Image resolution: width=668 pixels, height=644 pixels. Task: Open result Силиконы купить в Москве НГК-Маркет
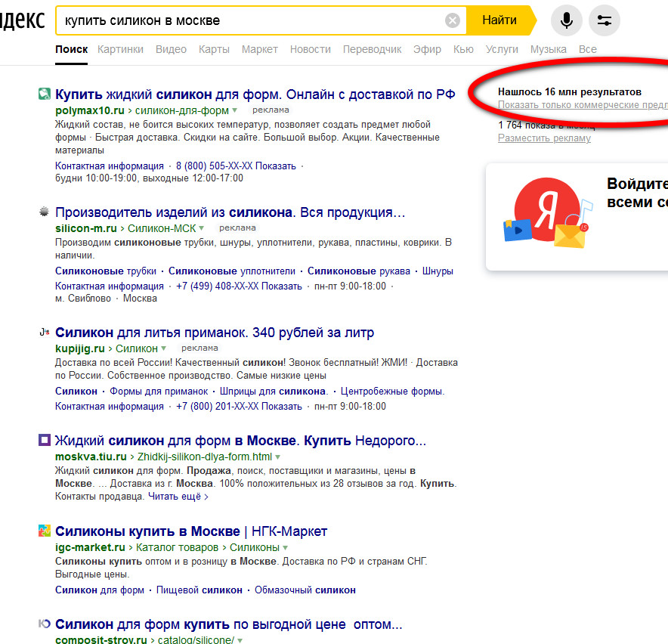click(191, 531)
